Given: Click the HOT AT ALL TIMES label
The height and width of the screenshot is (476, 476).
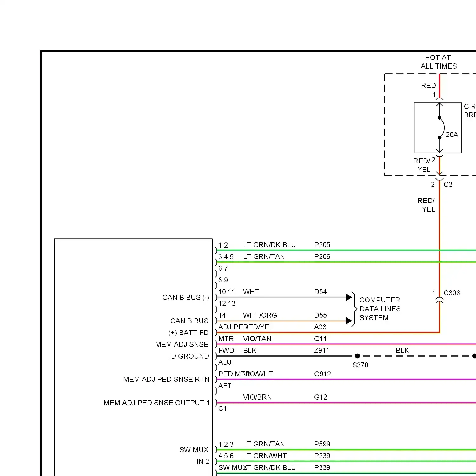Looking at the screenshot, I should pyautogui.click(x=439, y=62).
